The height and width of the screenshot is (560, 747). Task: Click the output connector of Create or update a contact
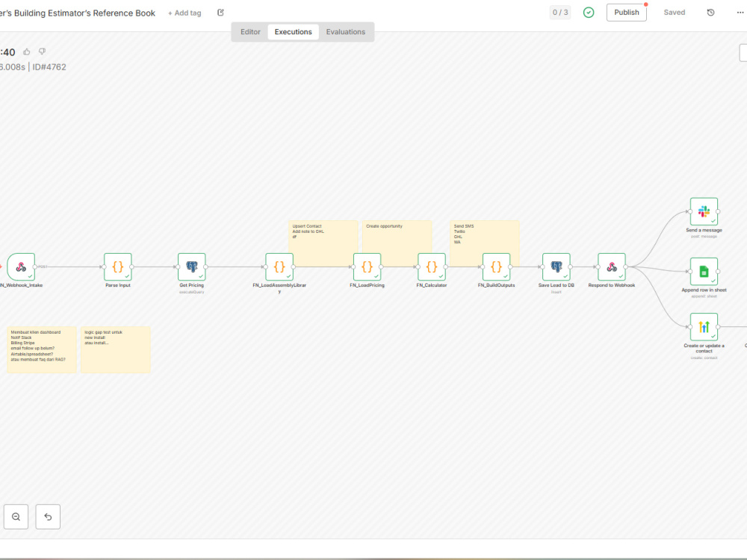coord(718,327)
